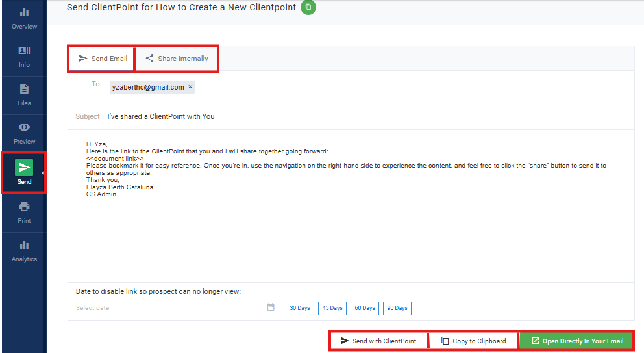Click Send with ClientPoint button

tap(378, 341)
